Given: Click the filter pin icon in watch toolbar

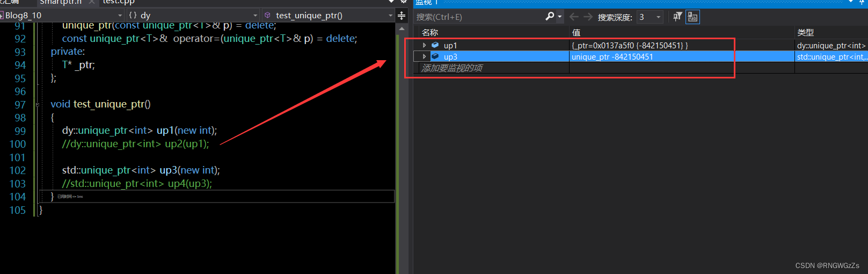Looking at the screenshot, I should (x=677, y=17).
